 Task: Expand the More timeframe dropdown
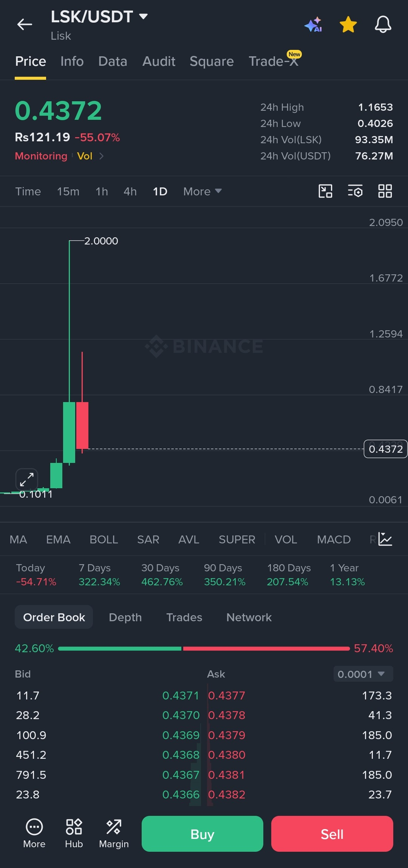click(x=202, y=192)
